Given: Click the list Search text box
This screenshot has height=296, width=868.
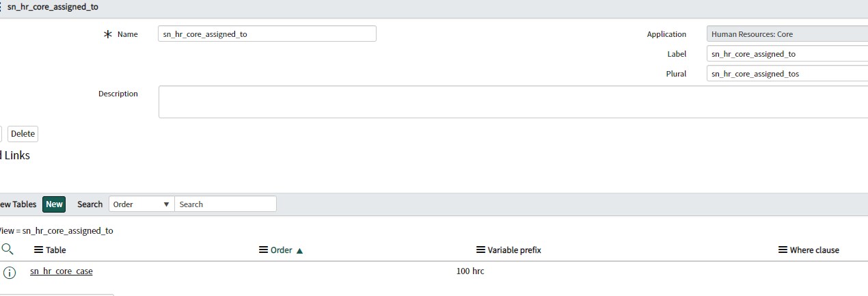Looking at the screenshot, I should [x=226, y=204].
